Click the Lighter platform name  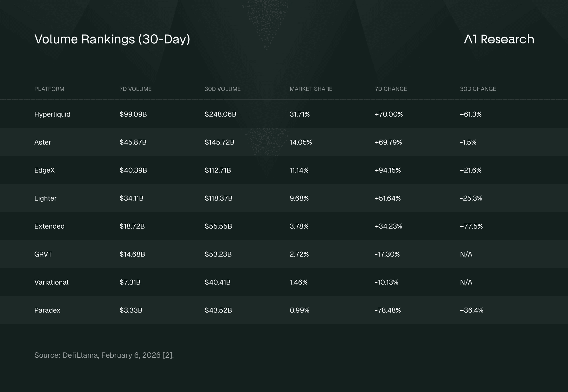point(45,198)
